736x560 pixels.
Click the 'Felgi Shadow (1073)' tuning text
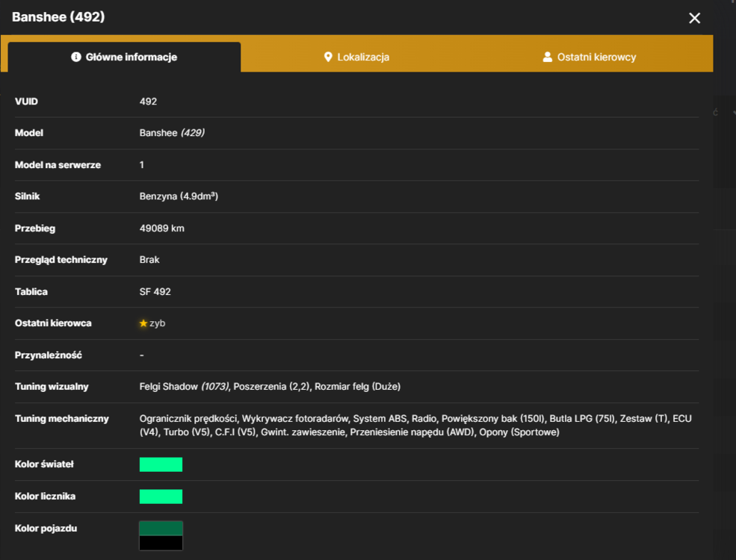pos(184,387)
